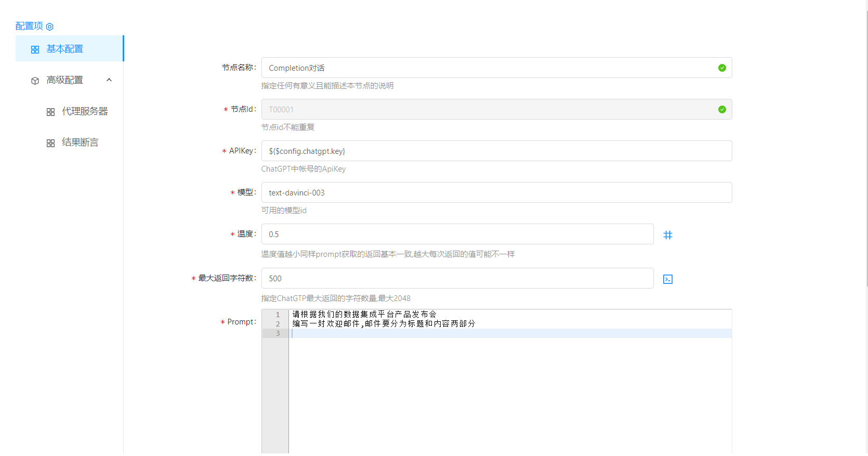Click green check icon in 节点Id field
The image size is (868, 456).
[x=721, y=109]
